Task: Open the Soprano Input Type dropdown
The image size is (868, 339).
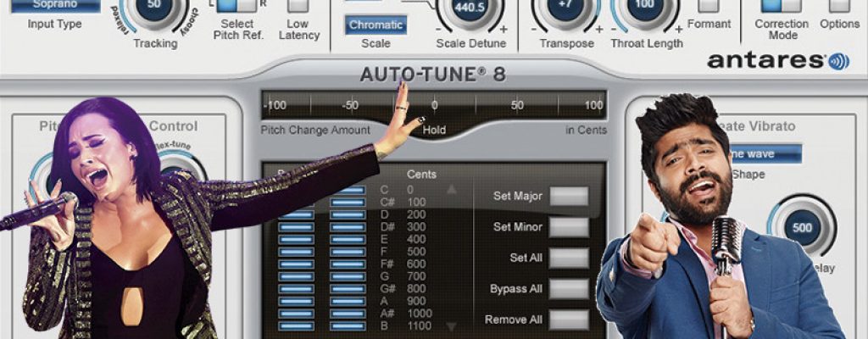Action: [55, 6]
